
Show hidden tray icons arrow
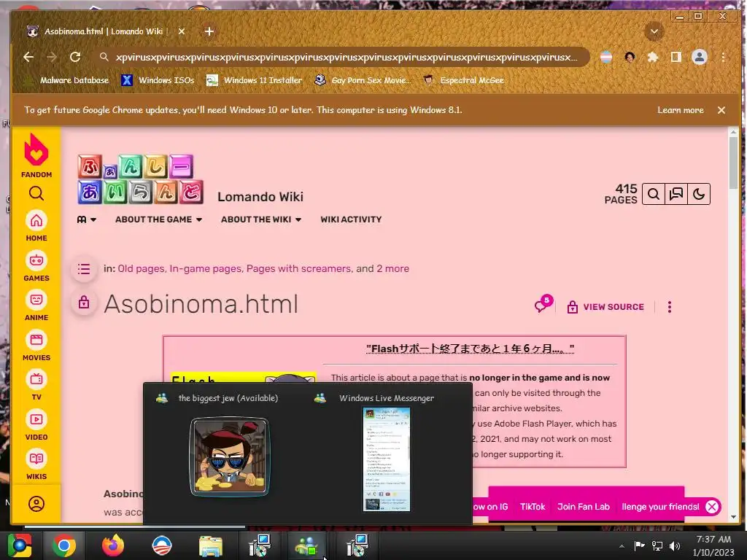(x=622, y=546)
